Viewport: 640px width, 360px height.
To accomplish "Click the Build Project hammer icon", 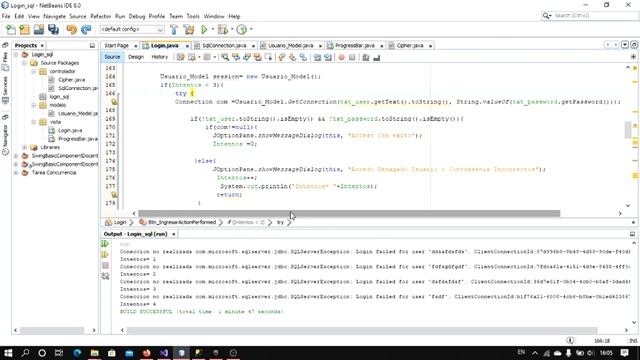I will 174,29.
